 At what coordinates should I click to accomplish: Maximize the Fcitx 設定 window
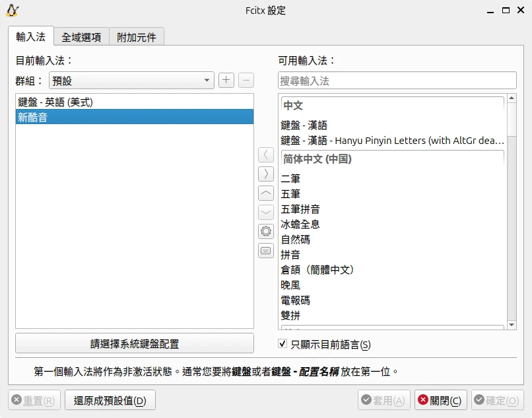point(506,11)
